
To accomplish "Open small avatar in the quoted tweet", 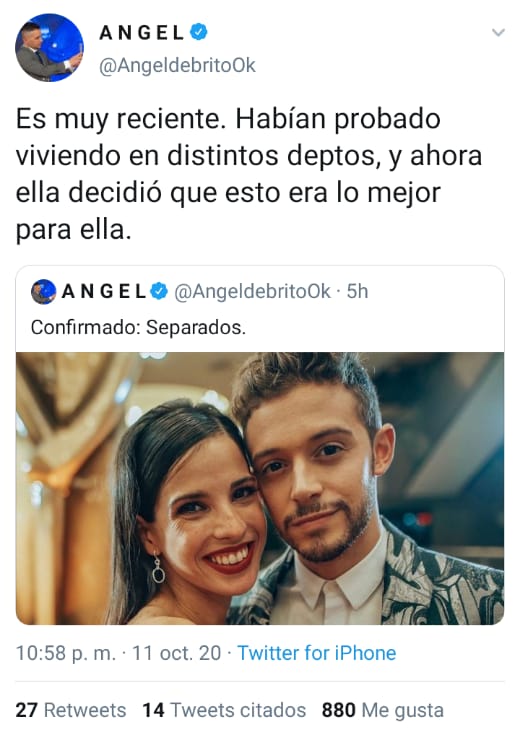I will (x=44, y=291).
